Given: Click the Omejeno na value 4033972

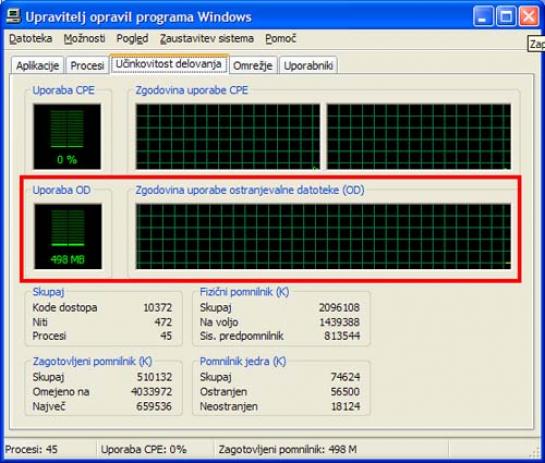Looking at the screenshot, I should click(x=152, y=392).
